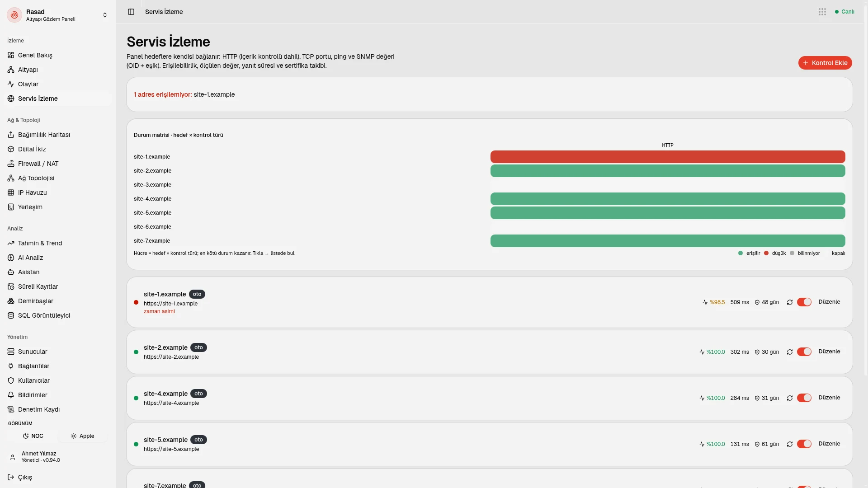Refresh the site-4.example check

pyautogui.click(x=790, y=398)
